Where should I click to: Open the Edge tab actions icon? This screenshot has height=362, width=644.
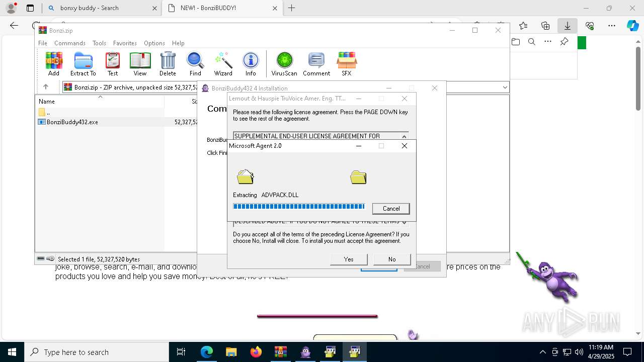click(30, 8)
